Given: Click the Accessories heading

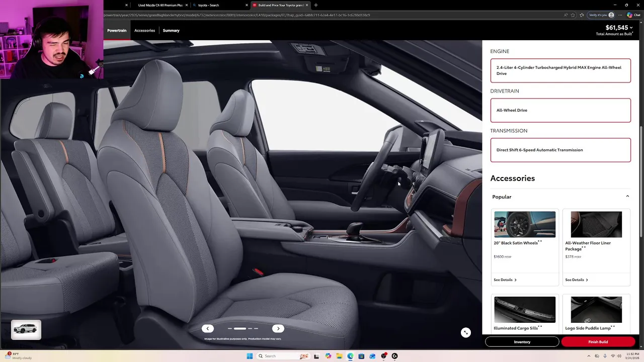Looking at the screenshot, I should click(512, 178).
